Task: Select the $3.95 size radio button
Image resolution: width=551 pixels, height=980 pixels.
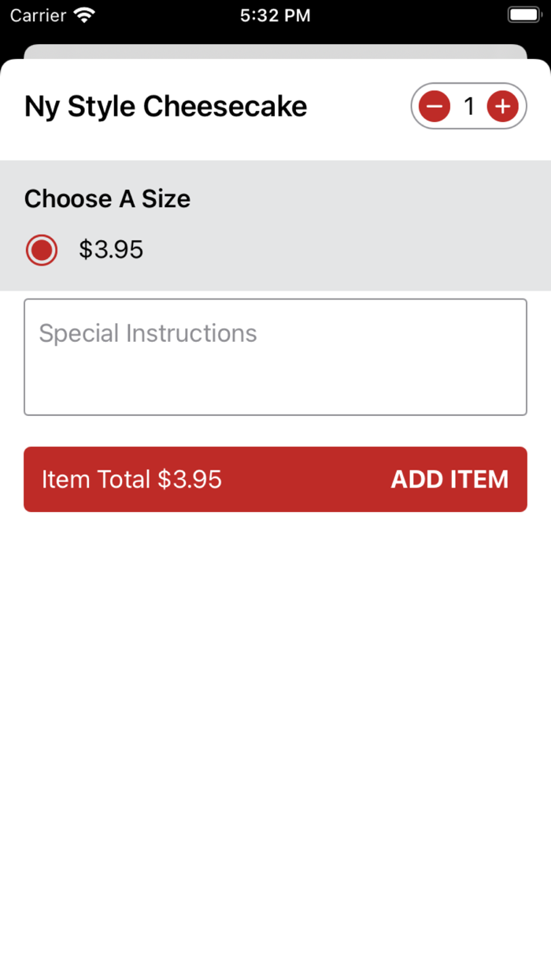Action: click(42, 251)
